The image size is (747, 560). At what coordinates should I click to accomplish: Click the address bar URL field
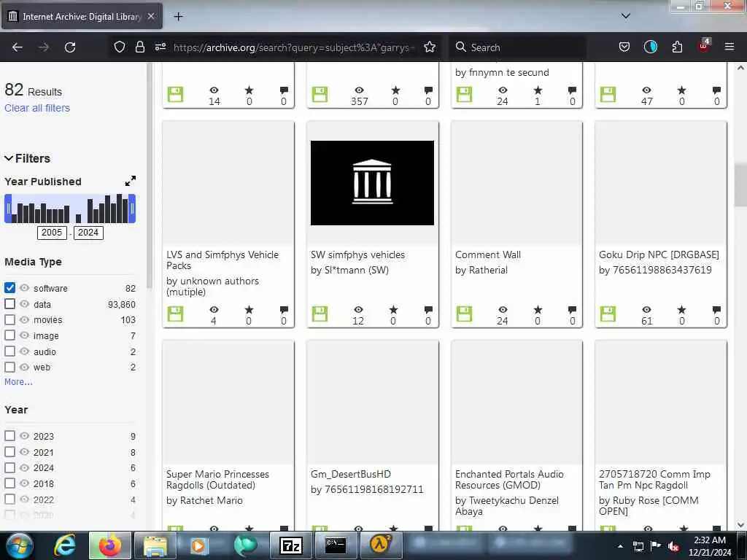point(294,47)
